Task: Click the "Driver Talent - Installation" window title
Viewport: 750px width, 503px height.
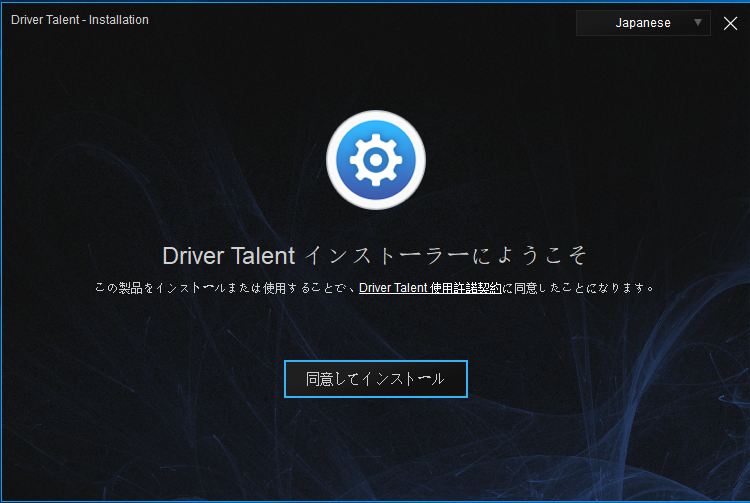Action: pyautogui.click(x=80, y=20)
